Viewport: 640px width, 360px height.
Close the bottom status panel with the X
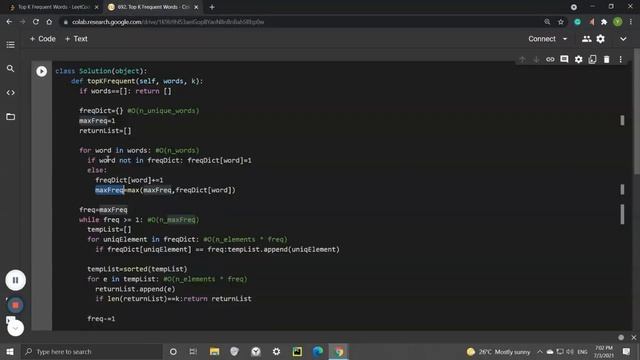click(633, 338)
